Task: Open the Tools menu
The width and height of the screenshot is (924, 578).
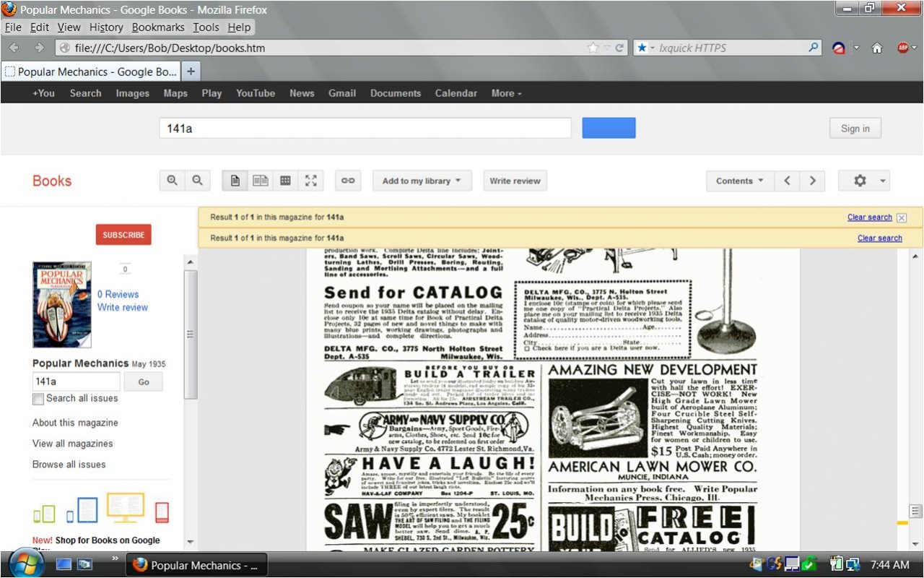Action: (x=206, y=27)
